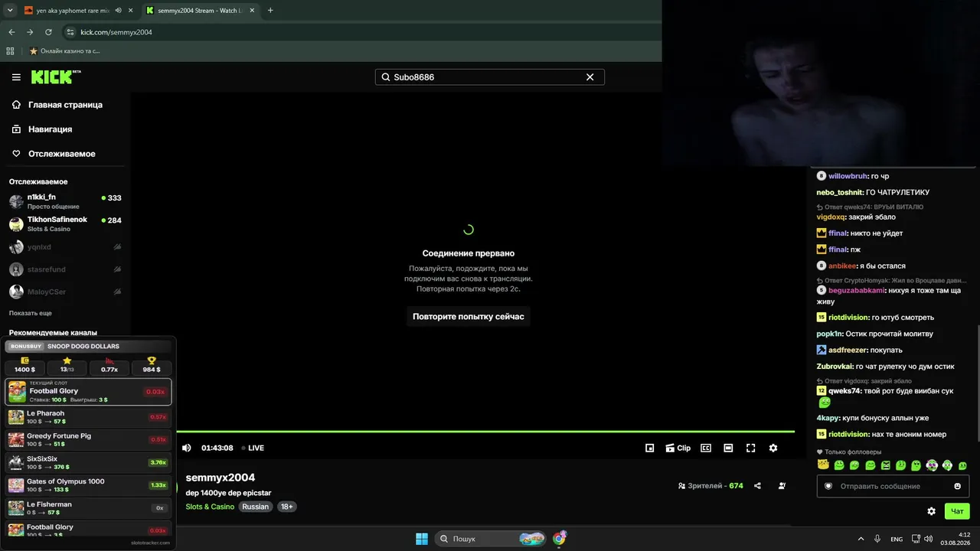This screenshot has height=551, width=980.
Task: Open the emoji picker in chat input
Action: [957, 486]
